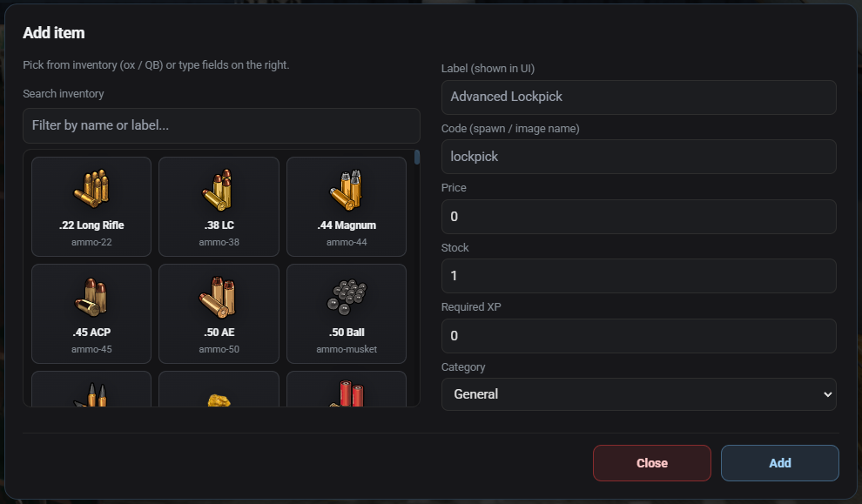Image resolution: width=862 pixels, height=504 pixels.
Task: Focus the Code field containing lockpick
Action: (639, 157)
